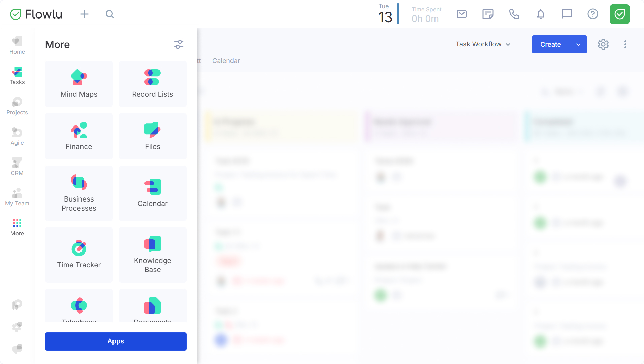Open the email inbox icon
The height and width of the screenshot is (364, 644).
pos(461,14)
